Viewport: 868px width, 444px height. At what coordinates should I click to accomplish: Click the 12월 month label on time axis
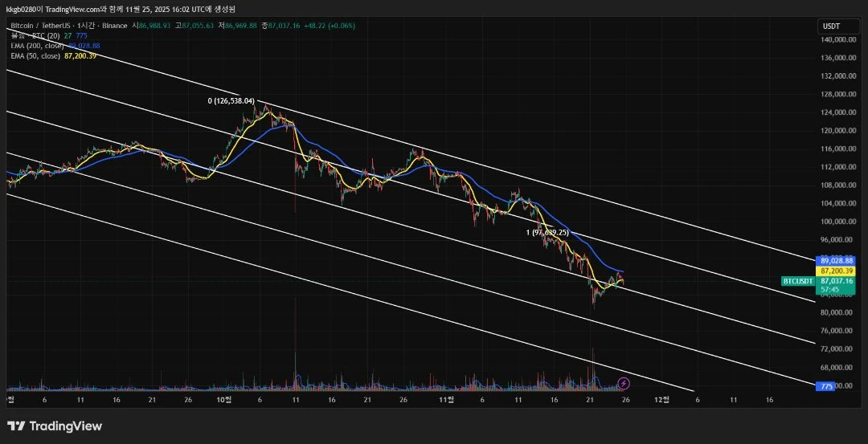click(x=661, y=399)
